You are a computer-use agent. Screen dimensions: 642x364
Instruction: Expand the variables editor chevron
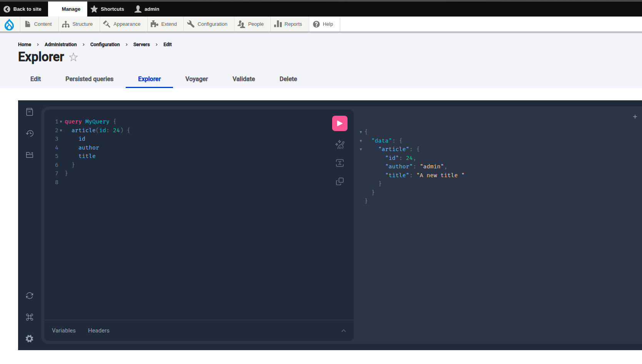[344, 331]
